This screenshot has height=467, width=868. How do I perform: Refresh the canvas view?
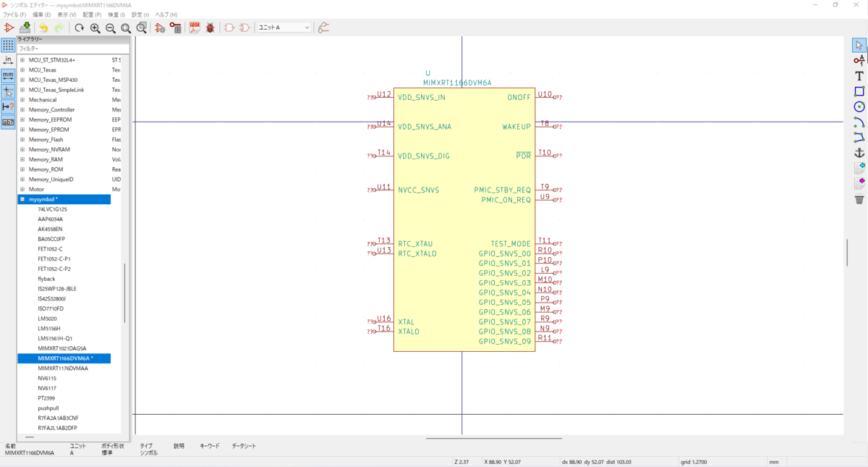point(79,28)
